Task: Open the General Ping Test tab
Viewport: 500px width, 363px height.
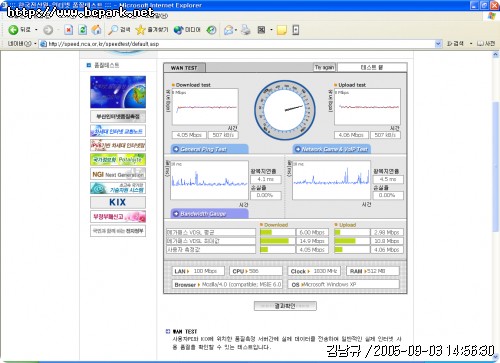Action: 210,149
